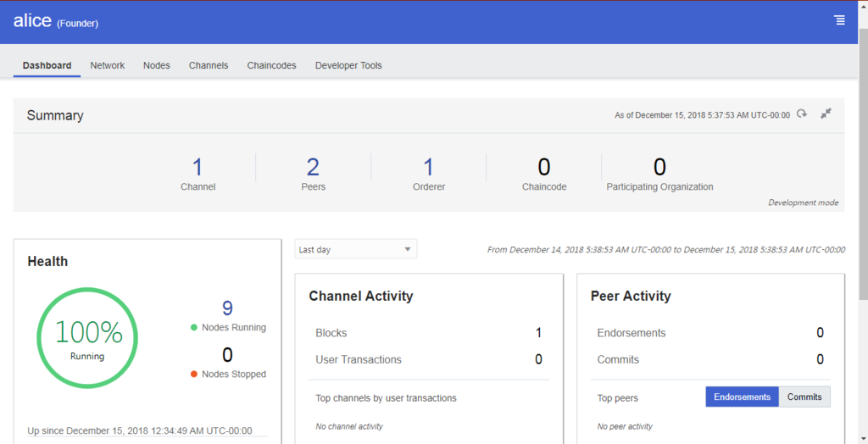Open the hamburger menu icon in header

(840, 20)
